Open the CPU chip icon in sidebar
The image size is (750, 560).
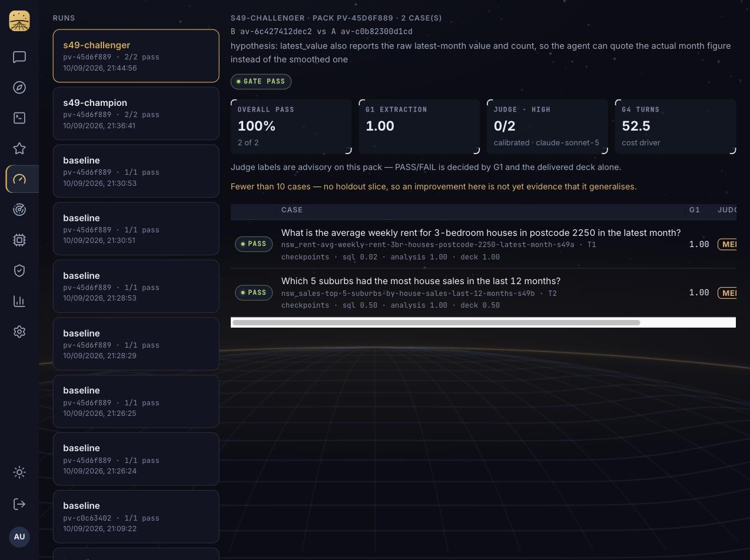coord(19,240)
